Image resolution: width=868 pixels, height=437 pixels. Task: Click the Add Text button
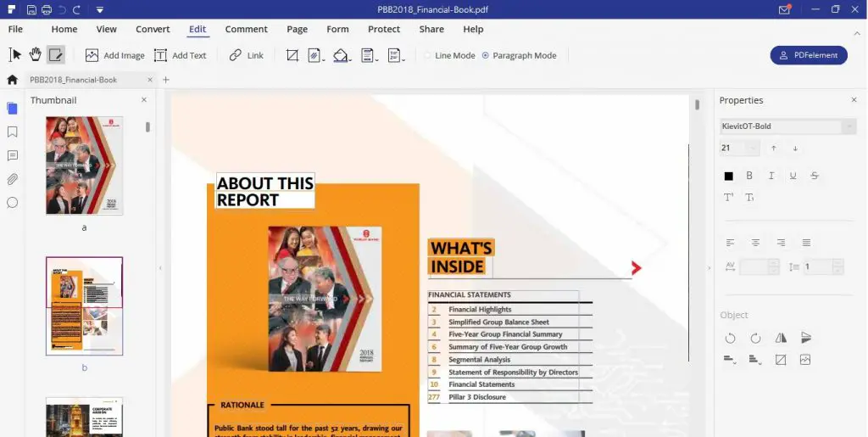point(180,55)
